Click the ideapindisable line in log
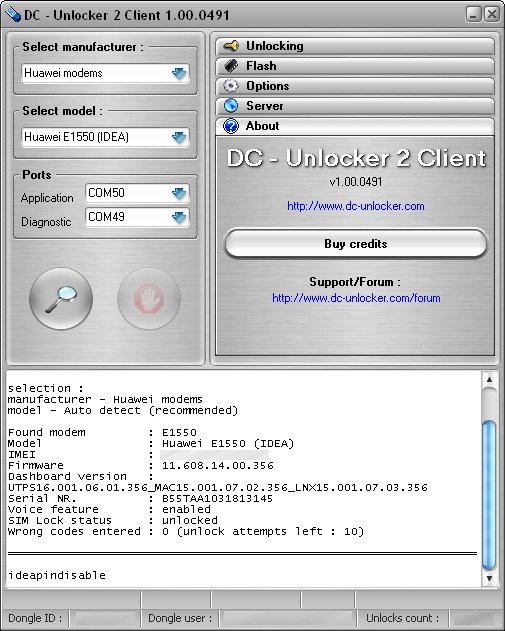This screenshot has height=631, width=505. tap(57, 575)
